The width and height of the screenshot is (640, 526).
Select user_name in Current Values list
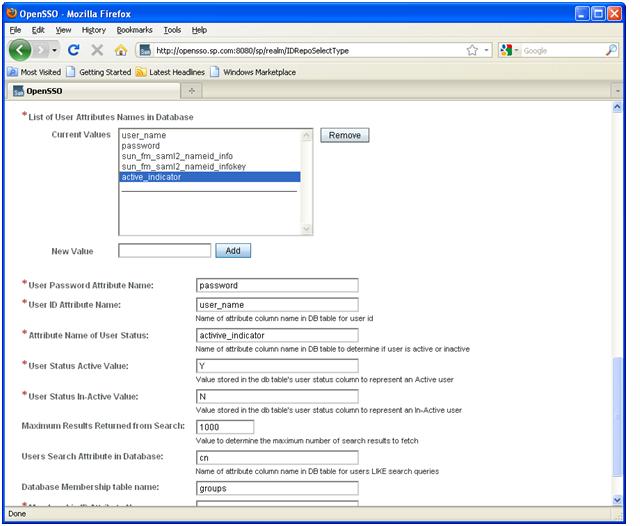[x=210, y=135]
